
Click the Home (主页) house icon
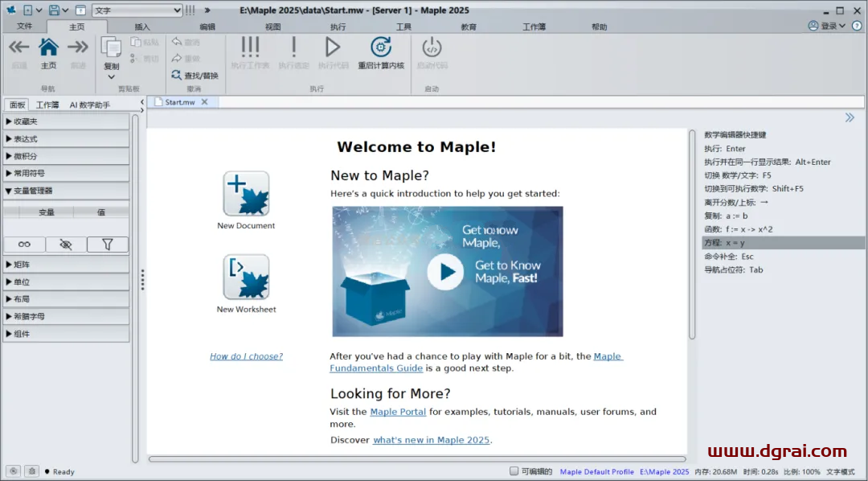click(x=49, y=47)
